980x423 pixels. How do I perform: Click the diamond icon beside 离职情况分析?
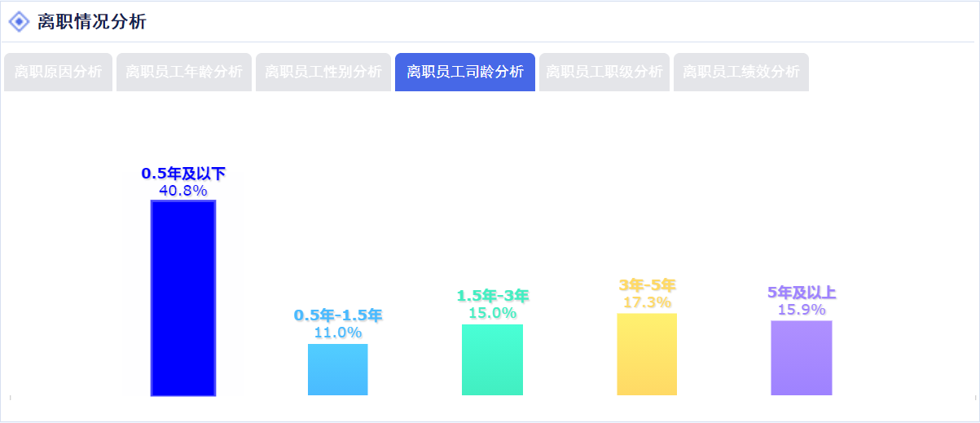coord(19,22)
